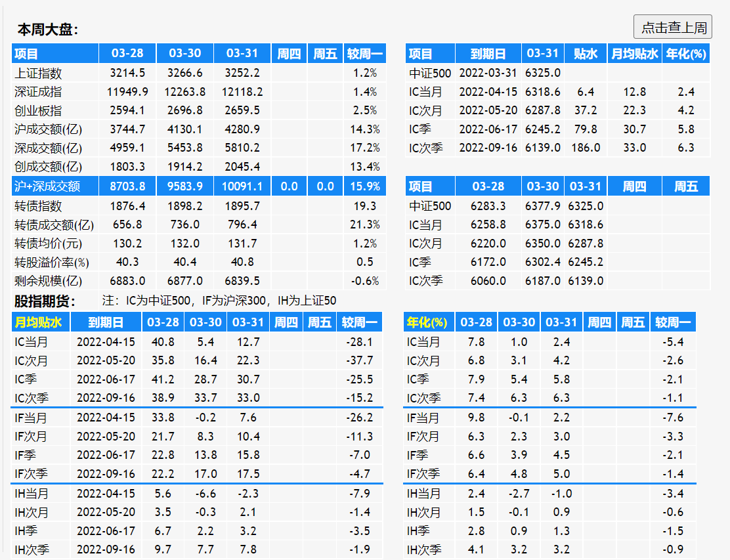Select the -37.7 IC次月 change cell
Screen dimensions: 730x560
[x=359, y=361]
